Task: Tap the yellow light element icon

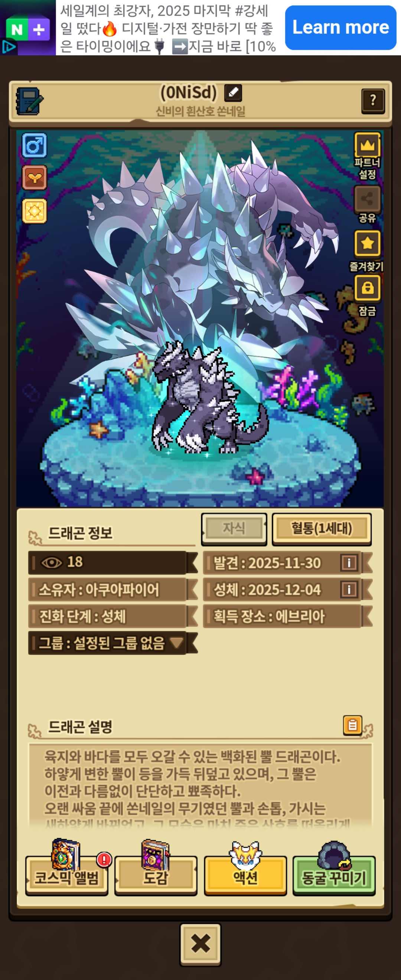Action: pos(34,211)
